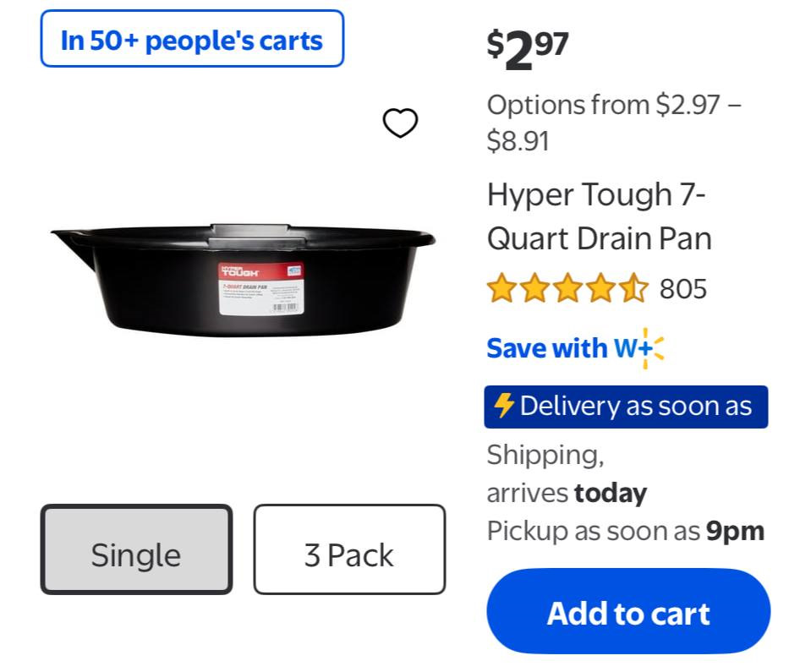Image resolution: width=811 pixels, height=672 pixels.
Task: Open the black drain pan product image
Action: [x=243, y=279]
